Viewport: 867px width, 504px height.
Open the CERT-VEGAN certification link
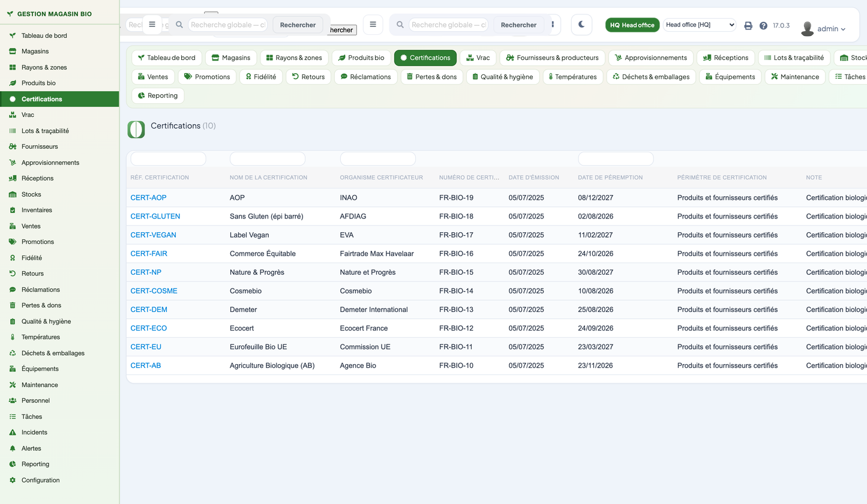point(154,235)
